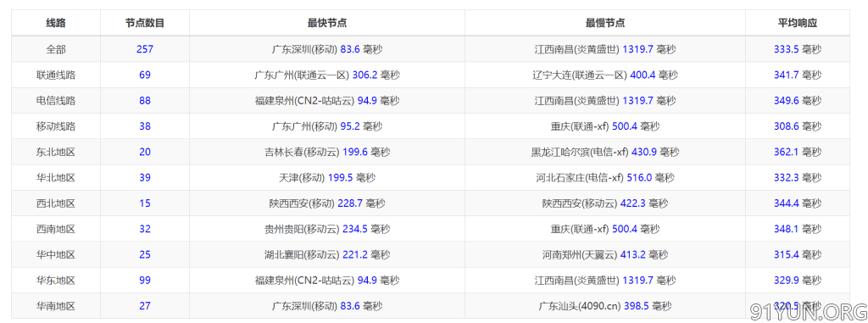Image resolution: width=868 pixels, height=323 pixels.
Task: Click 河南郑州(天翼云) 413.2 毫秒 cell
Action: (x=605, y=255)
